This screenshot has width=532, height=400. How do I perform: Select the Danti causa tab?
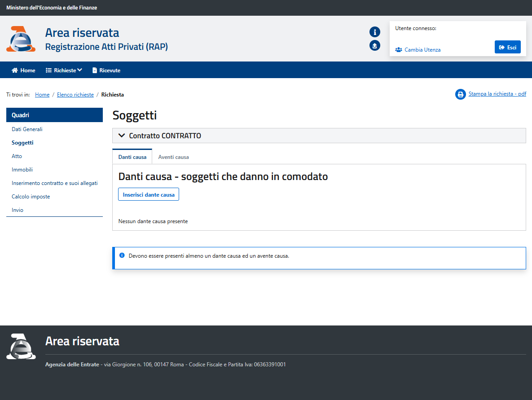coord(132,157)
